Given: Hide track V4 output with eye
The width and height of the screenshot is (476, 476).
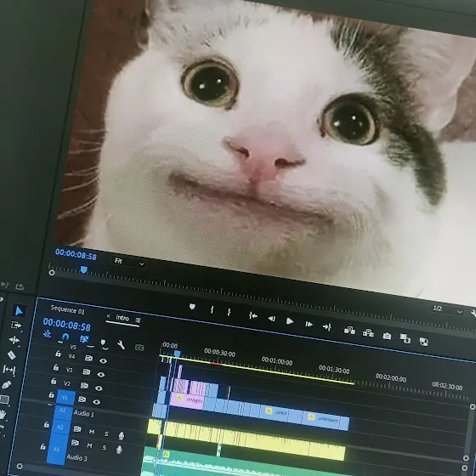Looking at the screenshot, I should (x=103, y=360).
